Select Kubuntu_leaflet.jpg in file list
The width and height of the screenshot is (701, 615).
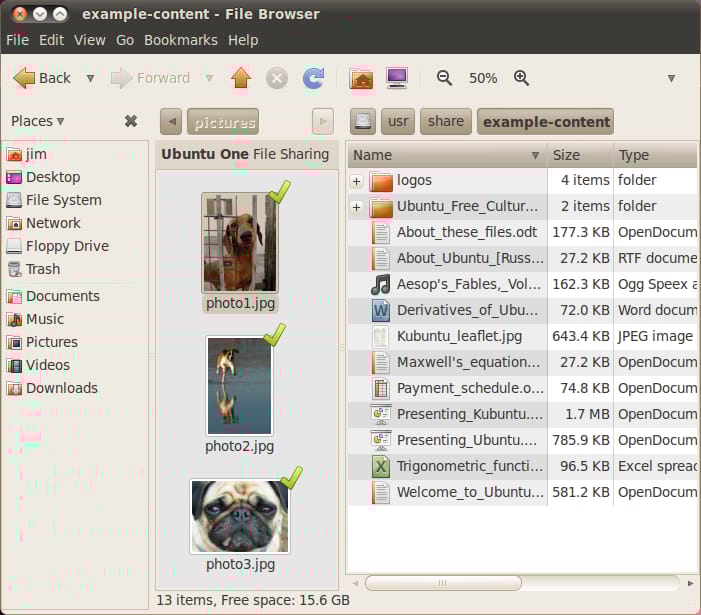459,336
